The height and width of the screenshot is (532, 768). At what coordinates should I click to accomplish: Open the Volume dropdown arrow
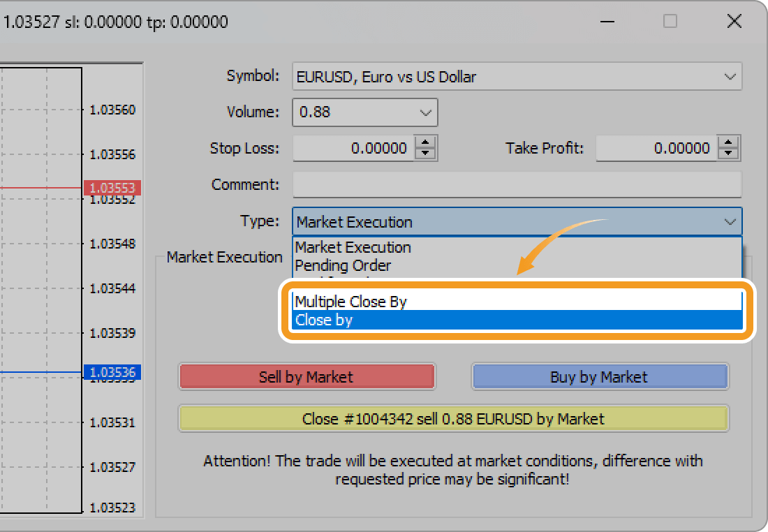pos(425,112)
